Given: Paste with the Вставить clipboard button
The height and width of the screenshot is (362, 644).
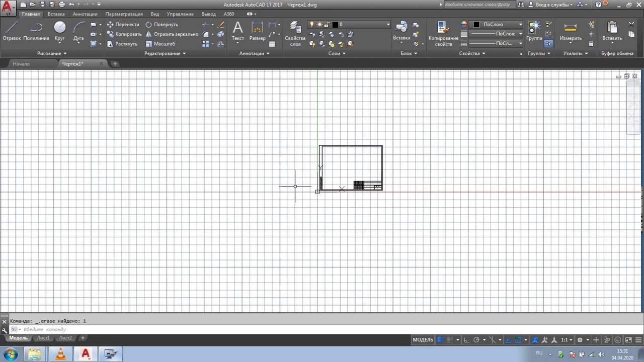Looking at the screenshot, I should click(612, 32).
